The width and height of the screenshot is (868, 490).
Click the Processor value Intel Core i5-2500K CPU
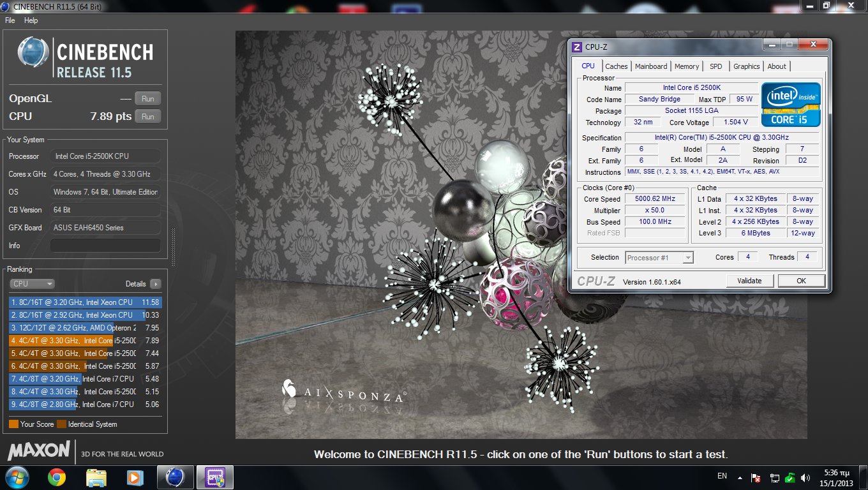point(106,156)
